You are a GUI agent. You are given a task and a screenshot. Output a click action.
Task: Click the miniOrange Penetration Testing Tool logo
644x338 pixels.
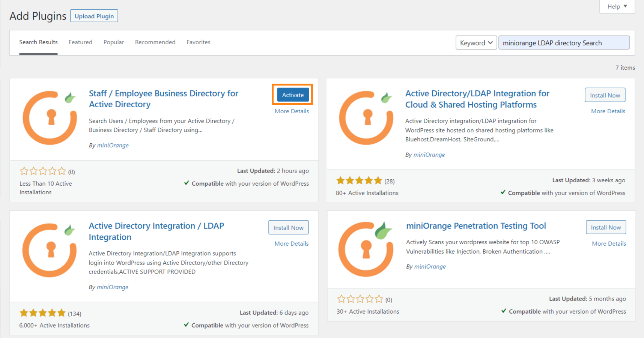tap(366, 249)
